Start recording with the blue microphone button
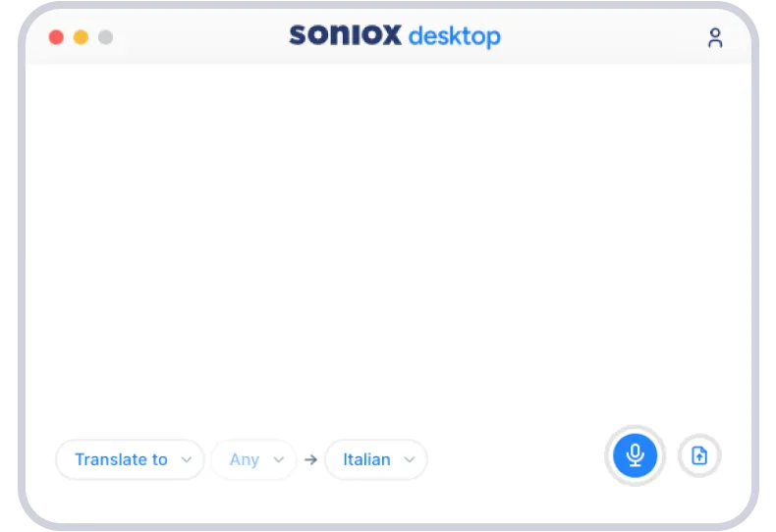Image resolution: width=776 pixels, height=532 pixels. coord(635,454)
